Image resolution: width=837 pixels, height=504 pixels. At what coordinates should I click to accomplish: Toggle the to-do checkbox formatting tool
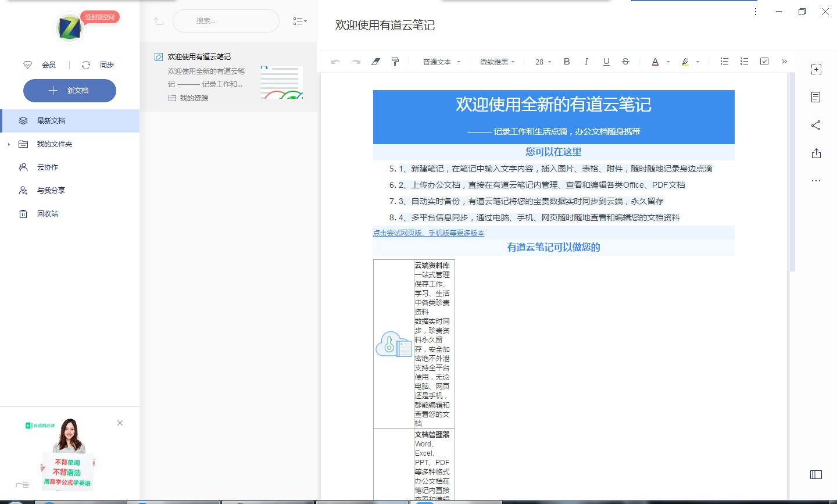pyautogui.click(x=764, y=61)
